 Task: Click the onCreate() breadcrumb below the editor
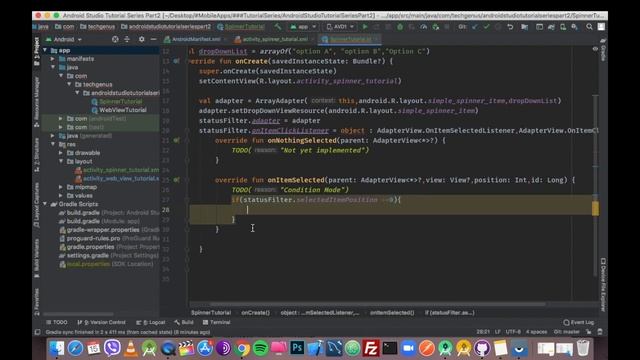256,313
